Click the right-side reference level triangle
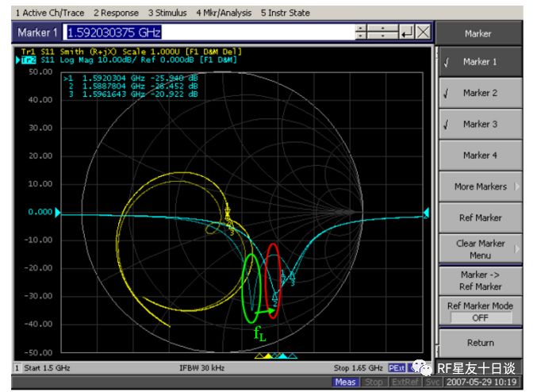The height and width of the screenshot is (392, 533). 426,213
